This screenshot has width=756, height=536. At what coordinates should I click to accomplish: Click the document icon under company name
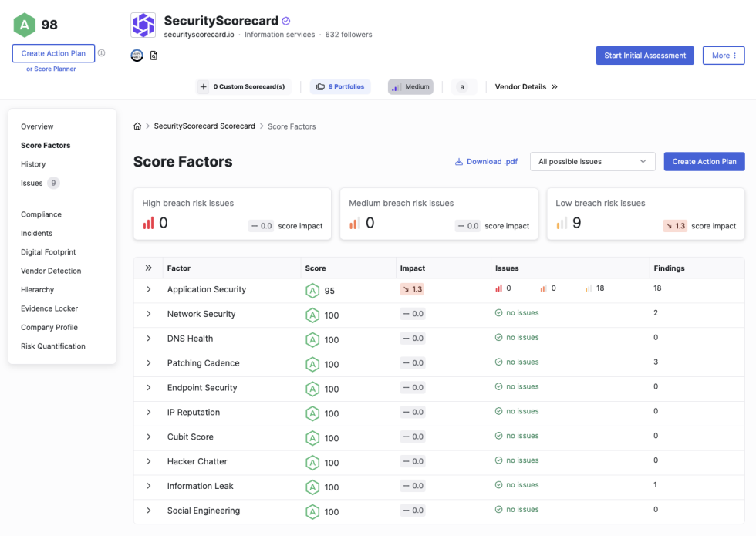154,56
